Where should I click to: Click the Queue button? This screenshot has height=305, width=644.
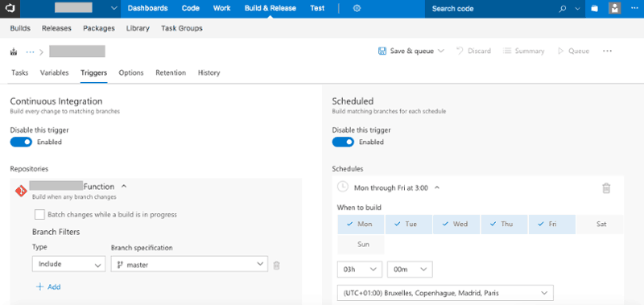(573, 52)
